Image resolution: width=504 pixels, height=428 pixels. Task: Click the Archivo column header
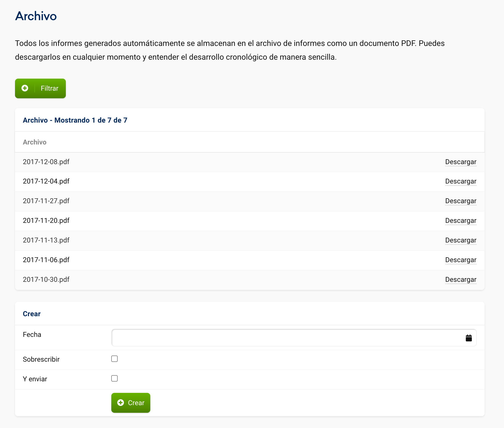35,142
